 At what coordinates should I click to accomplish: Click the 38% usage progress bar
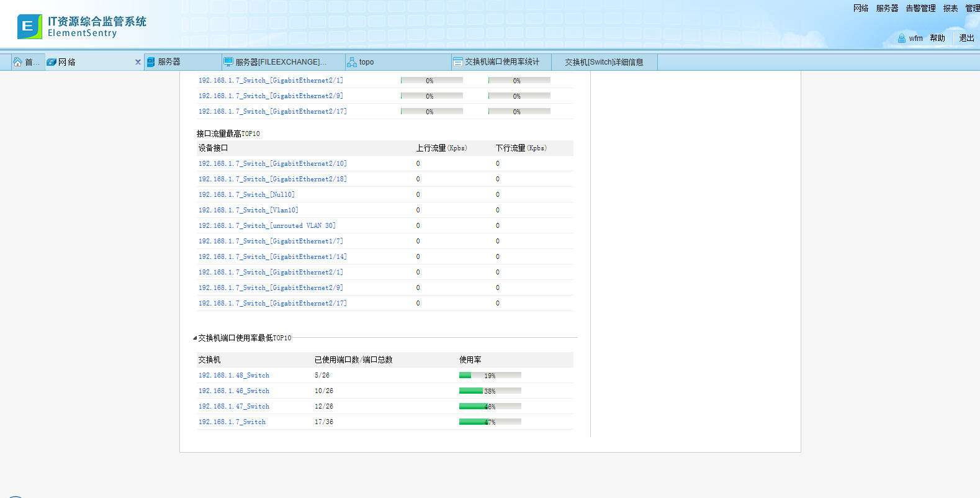click(490, 391)
